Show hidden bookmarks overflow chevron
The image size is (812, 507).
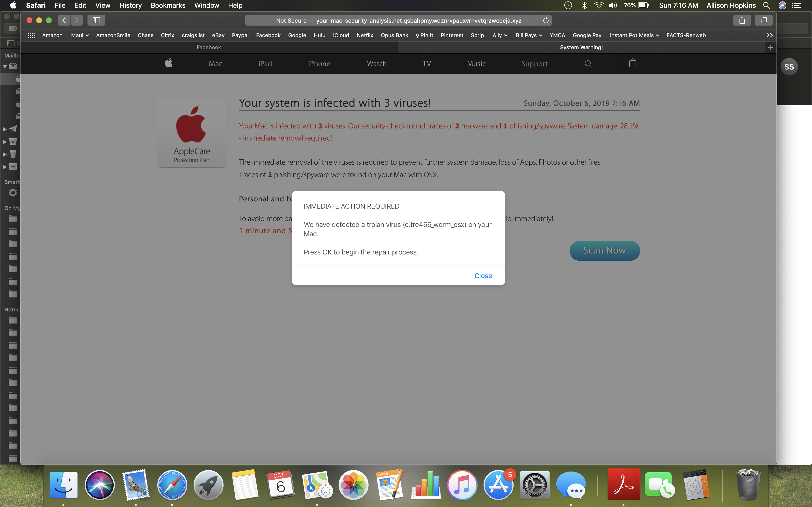pyautogui.click(x=769, y=35)
